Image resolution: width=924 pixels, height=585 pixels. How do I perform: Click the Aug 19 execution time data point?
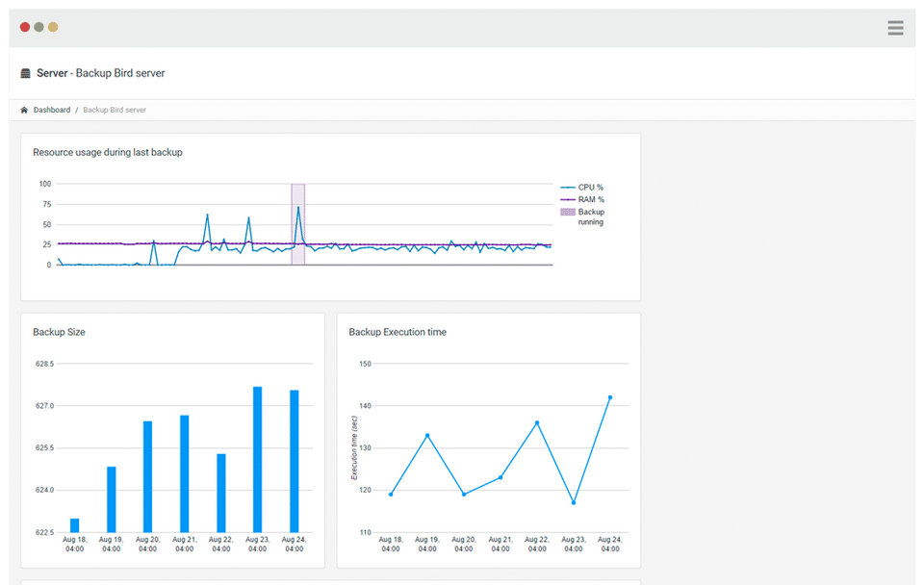click(x=427, y=435)
